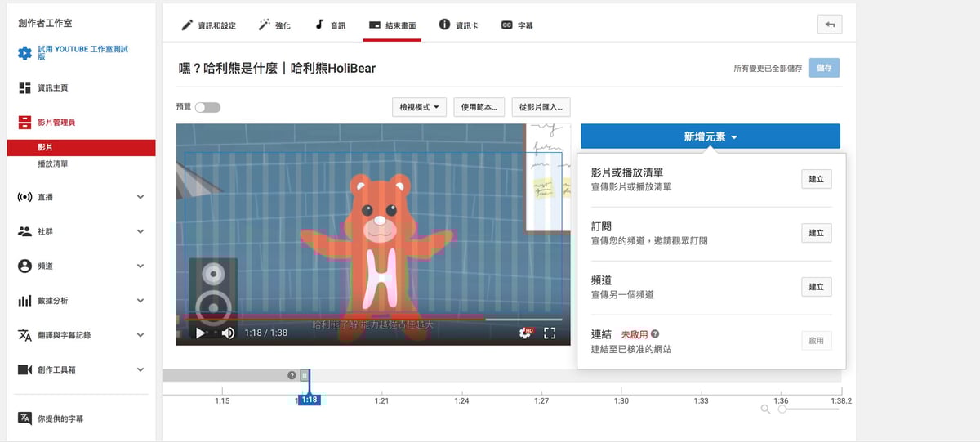Viewport: 980px width, 443px height.
Task: Switch to the 音訊 tab
Action: tap(330, 25)
